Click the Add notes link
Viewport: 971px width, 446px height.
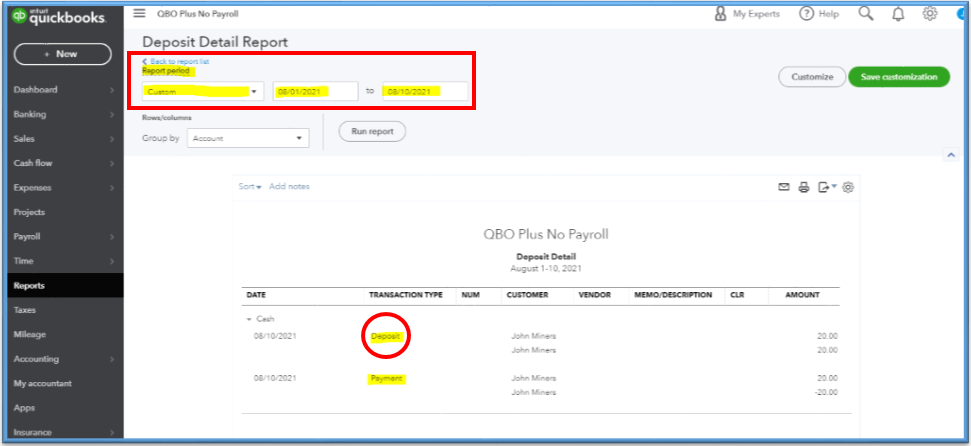[289, 186]
